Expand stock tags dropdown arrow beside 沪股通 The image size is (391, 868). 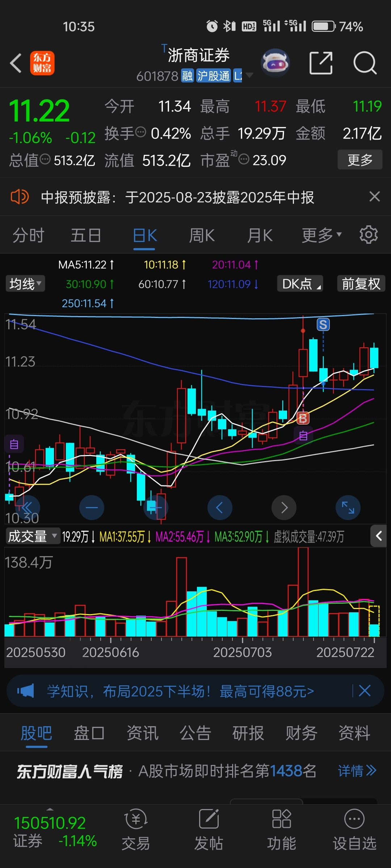pos(249,75)
